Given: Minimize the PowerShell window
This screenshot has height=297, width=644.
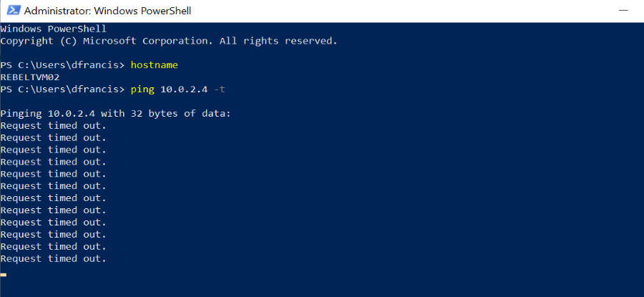Looking at the screenshot, I should tap(624, 11).
